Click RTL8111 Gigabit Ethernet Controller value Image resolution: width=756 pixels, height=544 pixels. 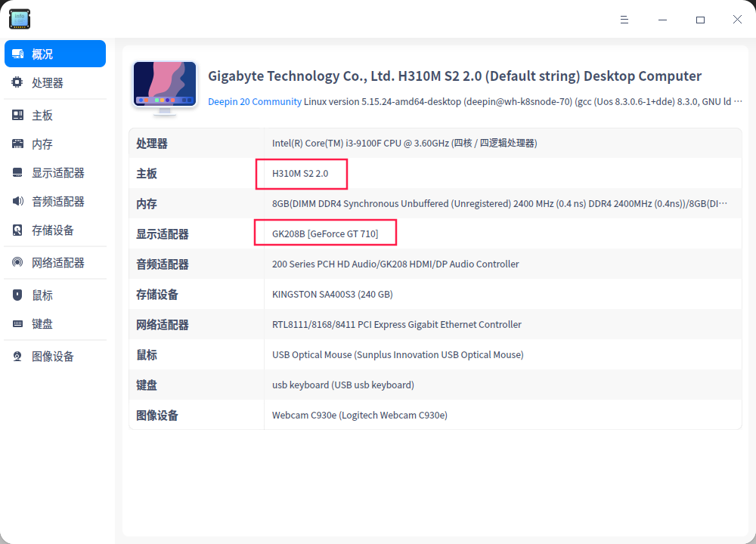tap(397, 324)
